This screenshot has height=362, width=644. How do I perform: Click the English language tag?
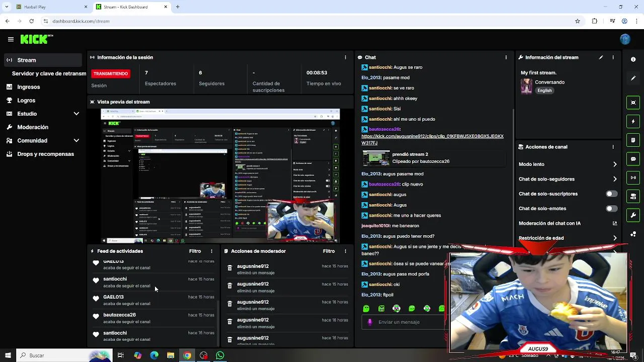tap(544, 90)
